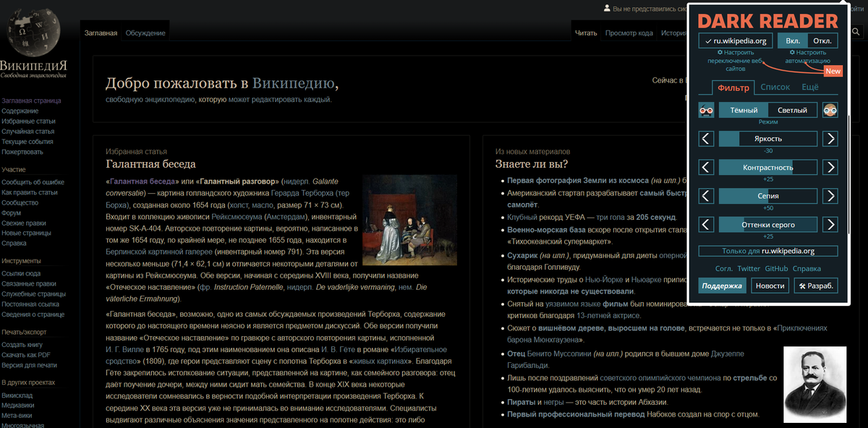868x428 pixels.
Task: Open Dark Reader Справка link
Action: tap(807, 268)
